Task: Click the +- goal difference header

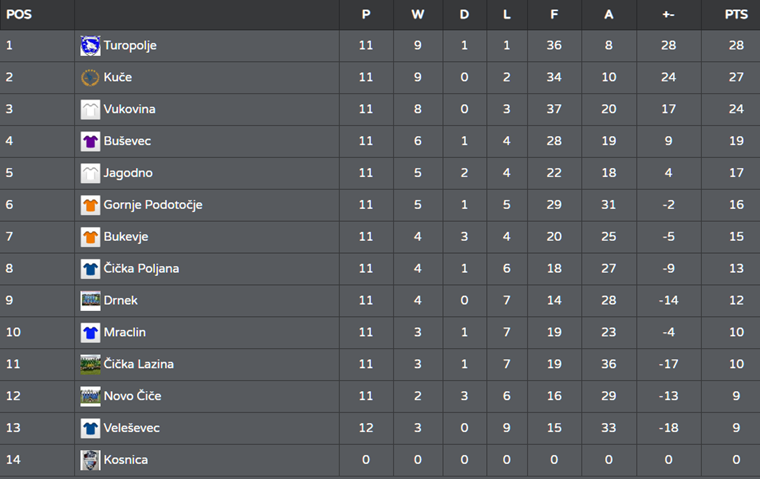Action: (x=668, y=15)
